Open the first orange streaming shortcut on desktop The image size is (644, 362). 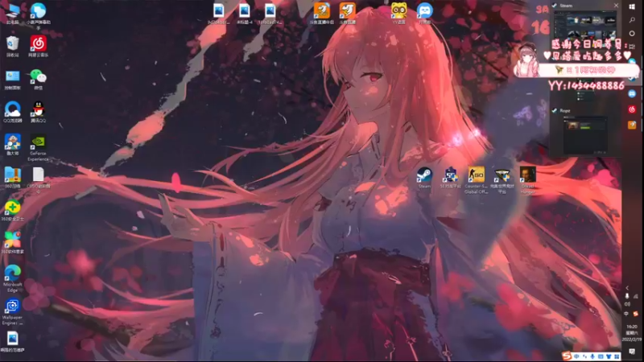click(322, 13)
